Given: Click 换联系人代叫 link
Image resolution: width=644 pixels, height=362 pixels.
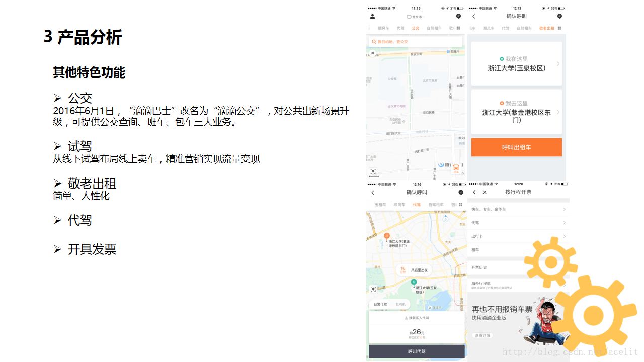Looking at the screenshot, I should pyautogui.click(x=417, y=318).
